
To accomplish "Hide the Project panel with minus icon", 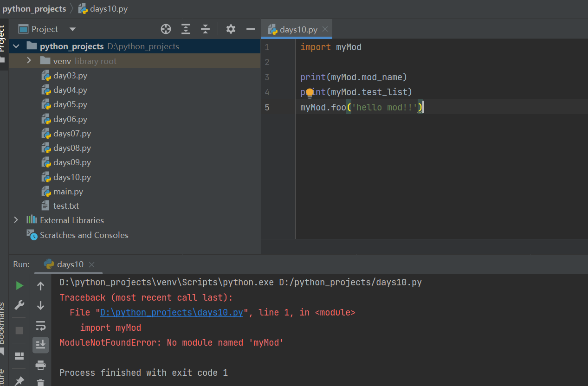I will pos(251,29).
